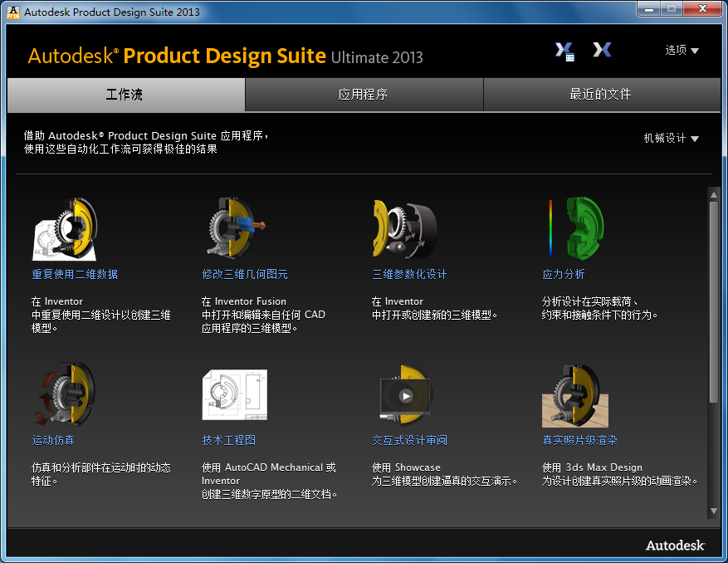This screenshot has height=563, width=728.
Task: Open the 应力分析 link
Action: pyautogui.click(x=563, y=274)
